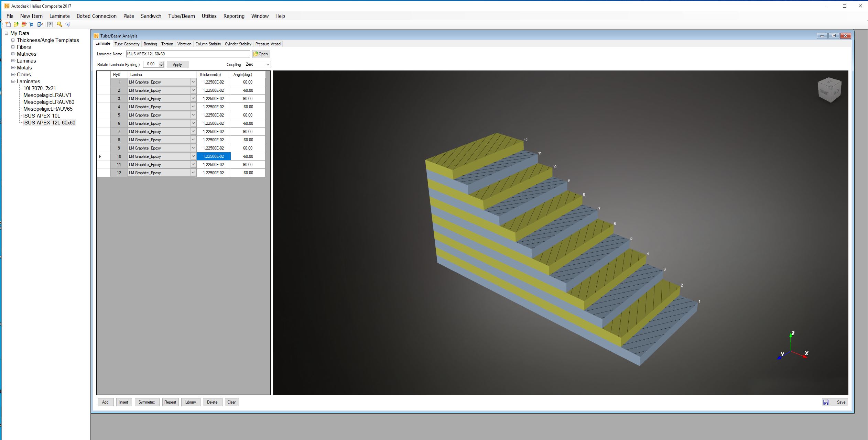
Task: Open the Utilities menu
Action: [x=209, y=16]
